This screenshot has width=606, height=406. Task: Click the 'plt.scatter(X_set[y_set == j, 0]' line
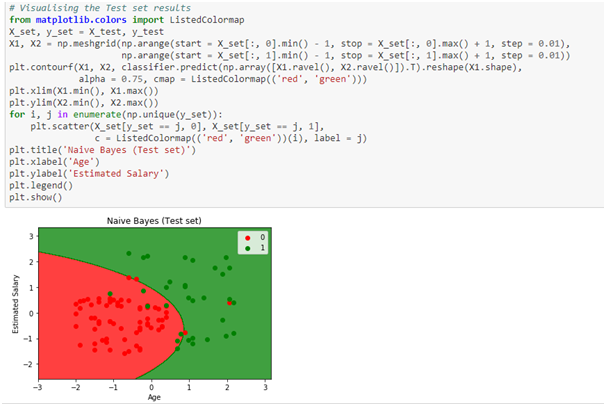click(x=177, y=127)
